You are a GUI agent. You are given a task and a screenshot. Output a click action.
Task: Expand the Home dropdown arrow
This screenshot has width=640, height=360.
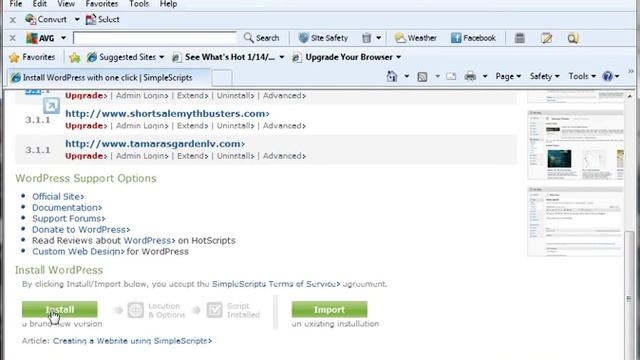(407, 76)
